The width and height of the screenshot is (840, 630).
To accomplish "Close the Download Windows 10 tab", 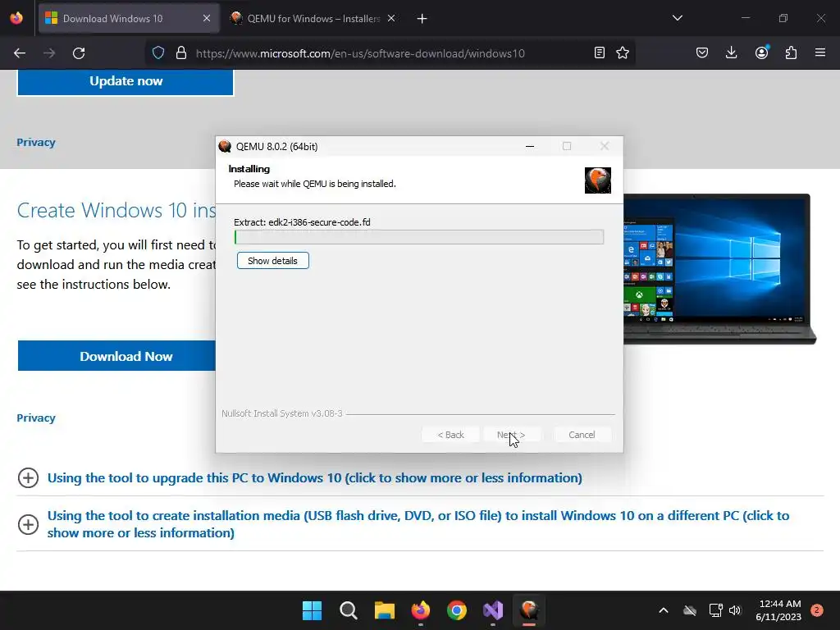I will [207, 19].
